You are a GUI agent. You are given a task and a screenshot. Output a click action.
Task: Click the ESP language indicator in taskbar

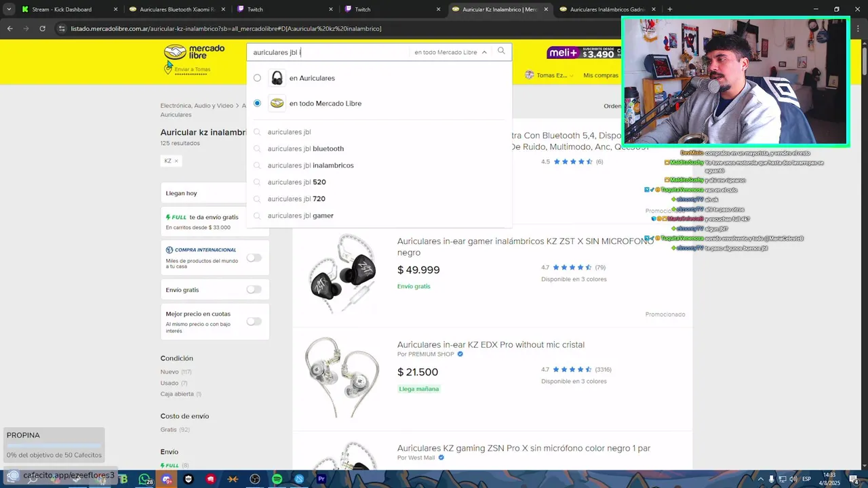[x=807, y=479]
